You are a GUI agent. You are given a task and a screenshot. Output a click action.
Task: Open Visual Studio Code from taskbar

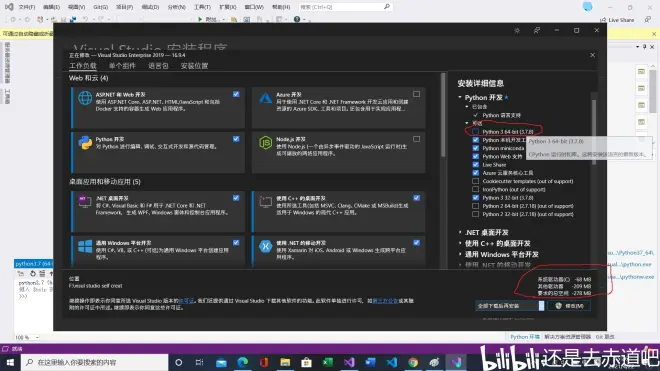391,362
